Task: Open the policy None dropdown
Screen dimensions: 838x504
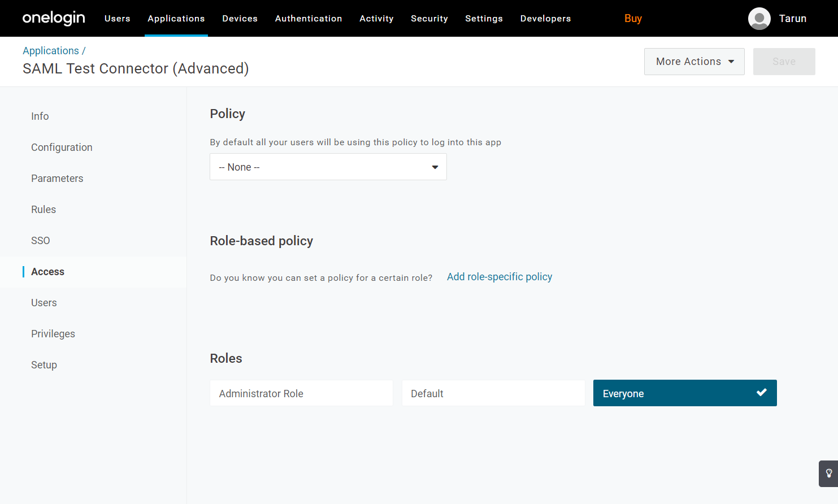Action: pos(328,167)
